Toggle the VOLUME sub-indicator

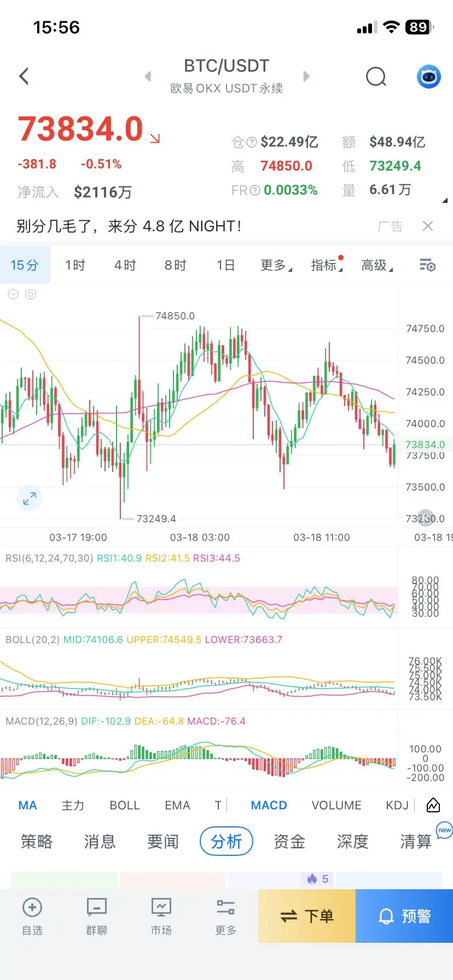[336, 805]
